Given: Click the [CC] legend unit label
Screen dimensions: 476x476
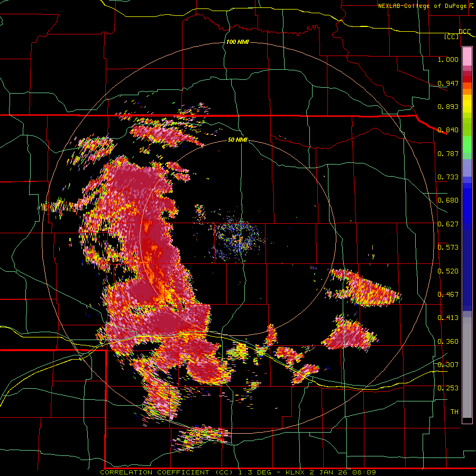Looking at the screenshot, I should coord(452,36).
